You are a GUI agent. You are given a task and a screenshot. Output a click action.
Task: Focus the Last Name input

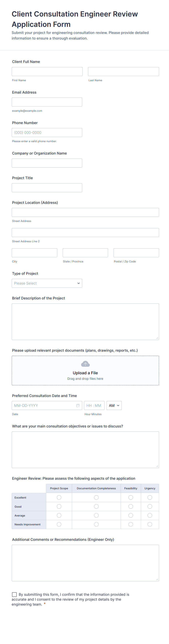click(123, 71)
